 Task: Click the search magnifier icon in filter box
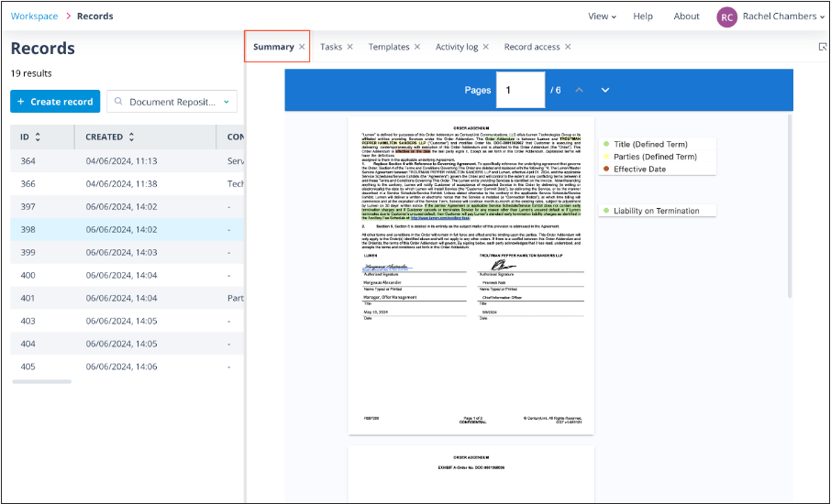[118, 101]
